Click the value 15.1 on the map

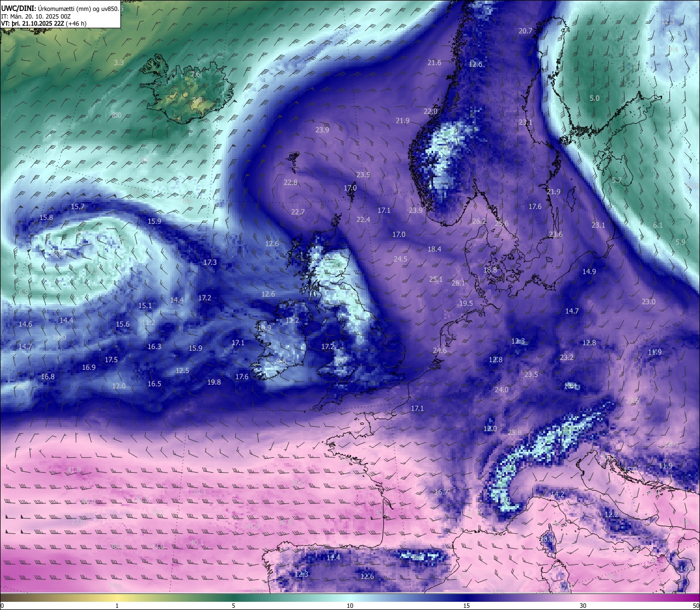145,305
